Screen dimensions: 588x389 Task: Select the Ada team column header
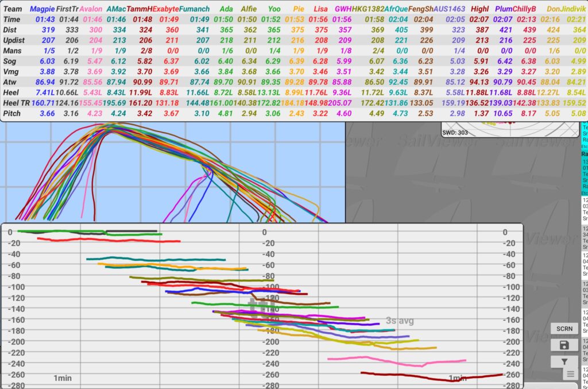pos(226,9)
